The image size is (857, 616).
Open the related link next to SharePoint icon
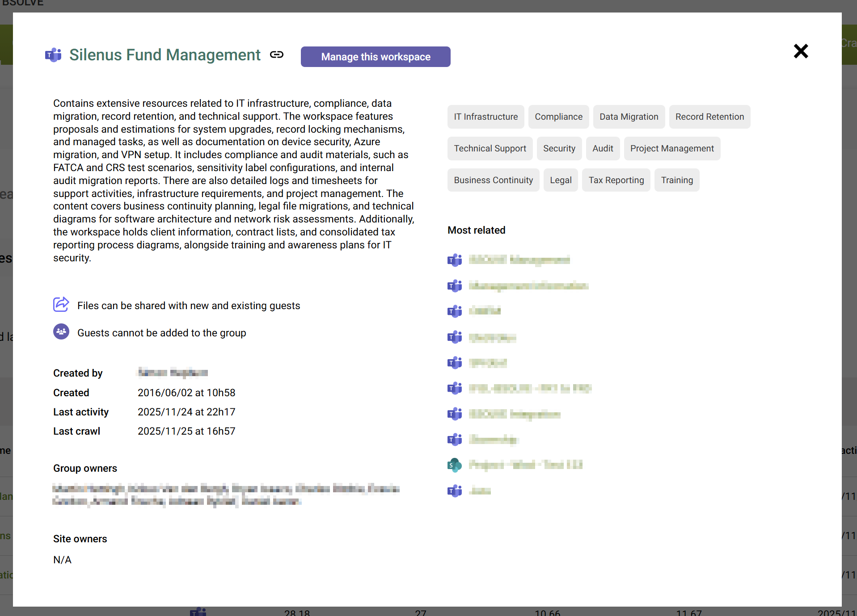[526, 465]
